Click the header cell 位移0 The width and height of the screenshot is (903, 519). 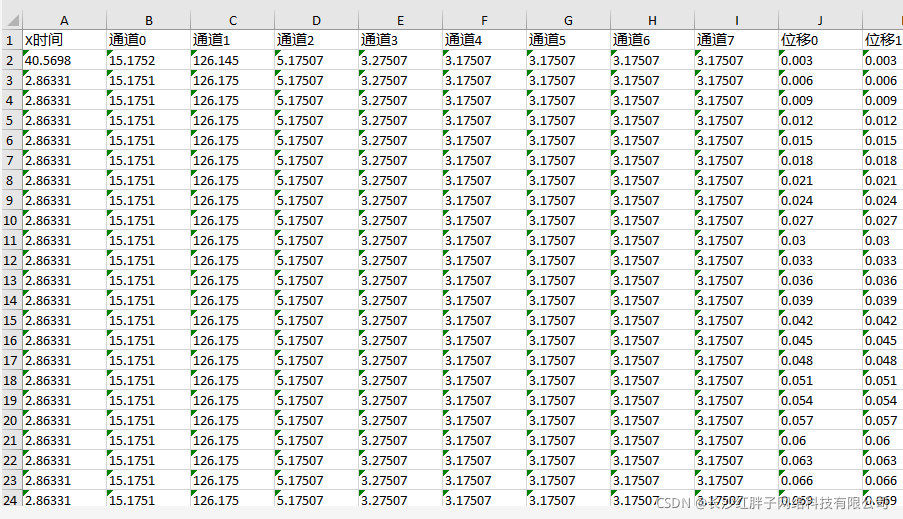point(821,40)
